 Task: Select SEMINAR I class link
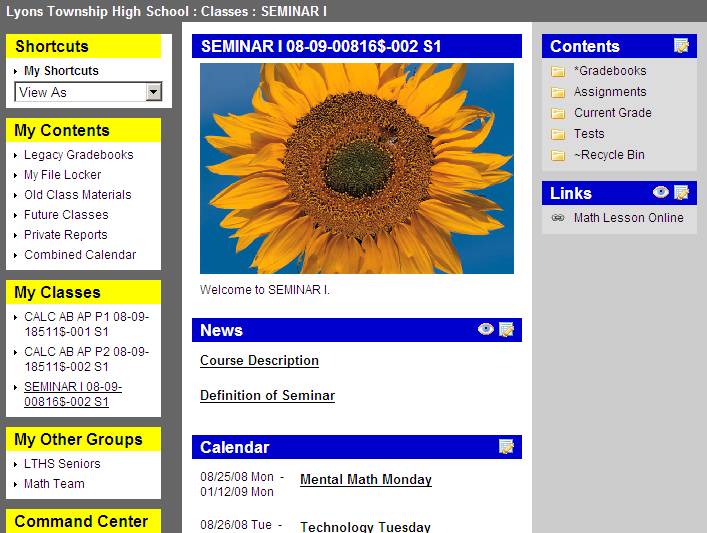click(x=73, y=394)
